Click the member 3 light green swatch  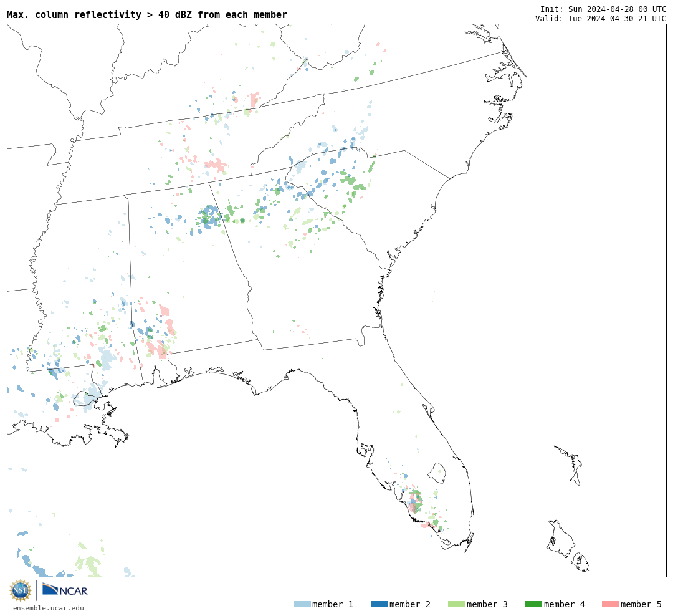(456, 604)
